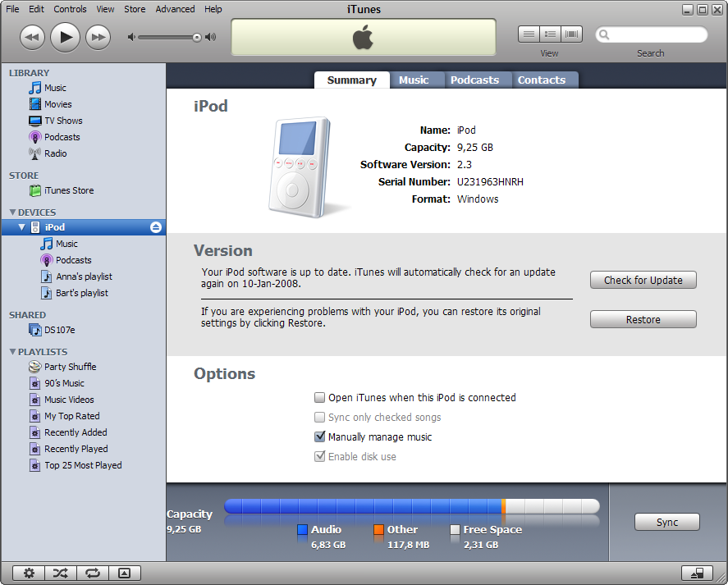Screen dimensions: 728x585
Task: Start playback with the Play button
Action: (65, 37)
